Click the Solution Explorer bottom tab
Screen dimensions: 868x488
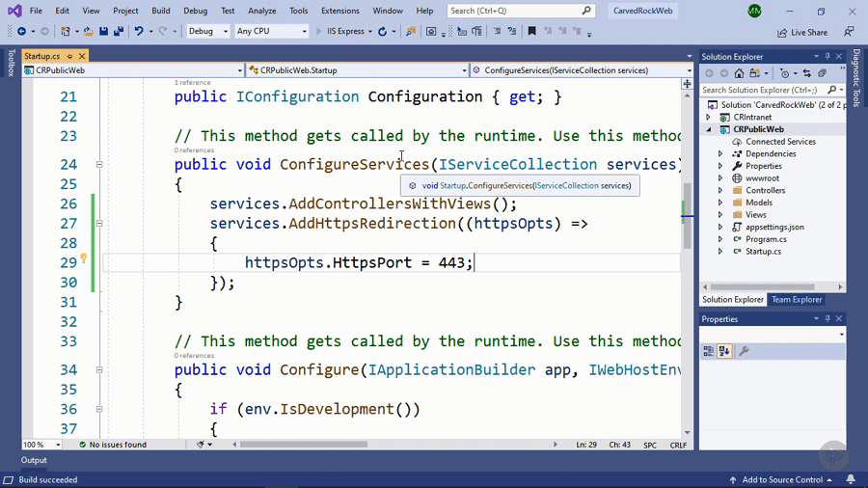pos(733,299)
